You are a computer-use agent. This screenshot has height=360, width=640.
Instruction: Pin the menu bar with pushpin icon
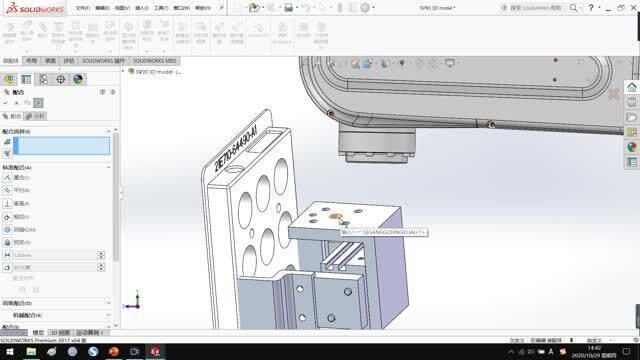click(221, 7)
